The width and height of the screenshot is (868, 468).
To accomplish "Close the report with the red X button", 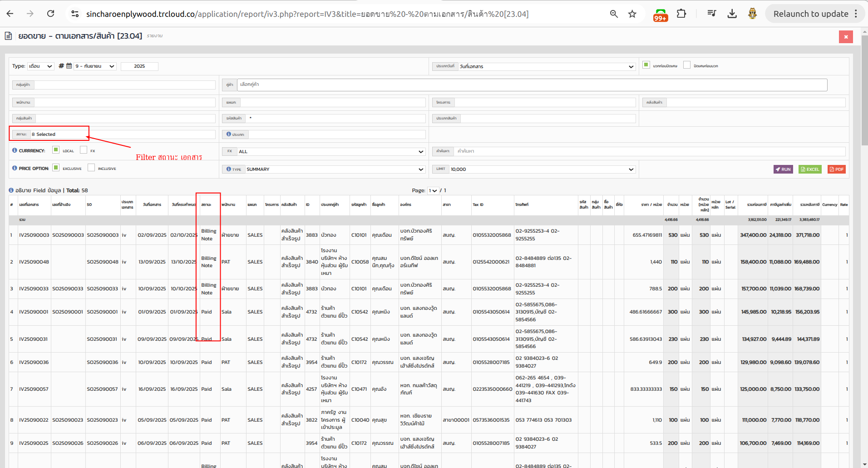I will (845, 37).
